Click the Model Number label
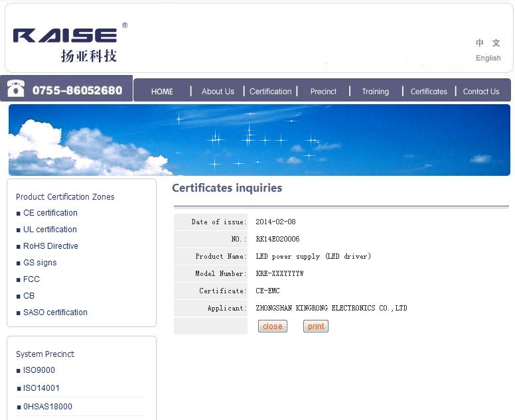515x420 pixels. coord(221,273)
